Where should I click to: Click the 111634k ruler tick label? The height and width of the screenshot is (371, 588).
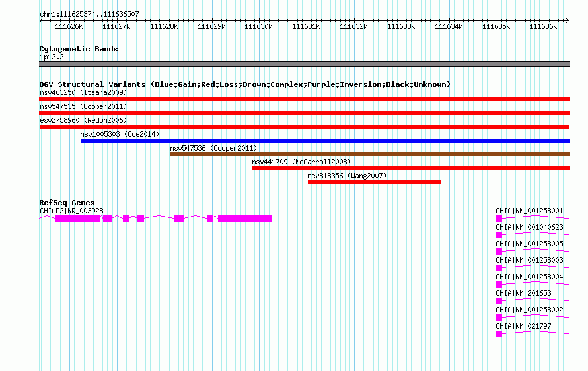click(x=449, y=27)
